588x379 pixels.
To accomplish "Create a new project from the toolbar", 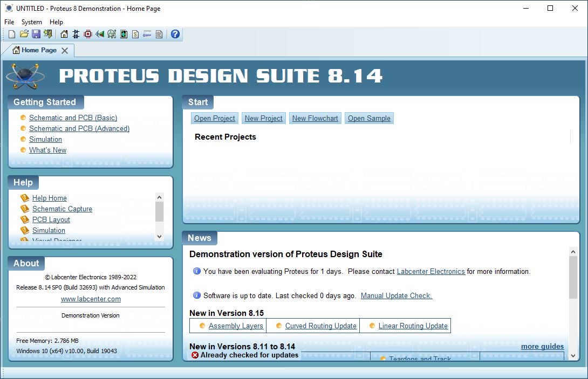I will pyautogui.click(x=12, y=35).
